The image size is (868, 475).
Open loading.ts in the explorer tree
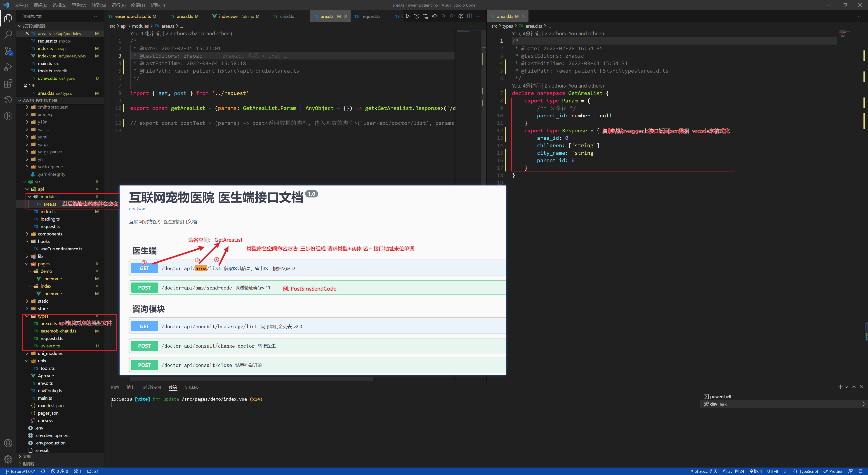point(50,219)
